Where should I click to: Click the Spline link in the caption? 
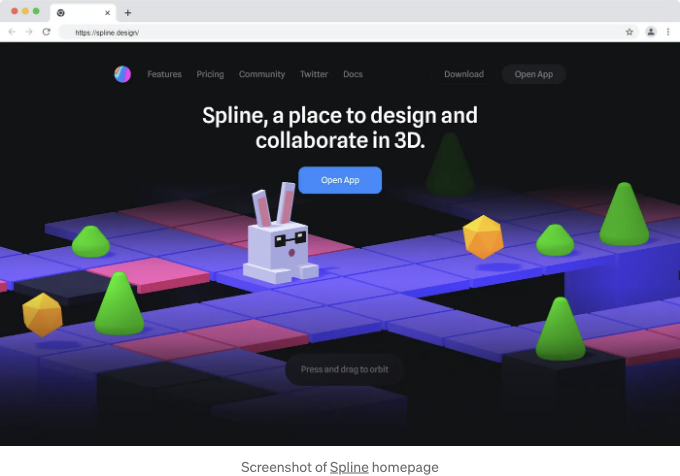349,467
